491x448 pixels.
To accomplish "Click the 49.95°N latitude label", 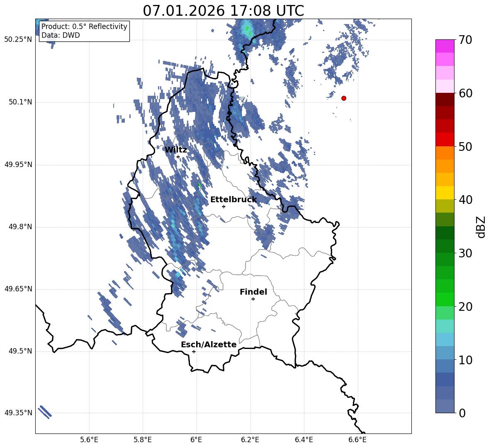I will [18, 165].
